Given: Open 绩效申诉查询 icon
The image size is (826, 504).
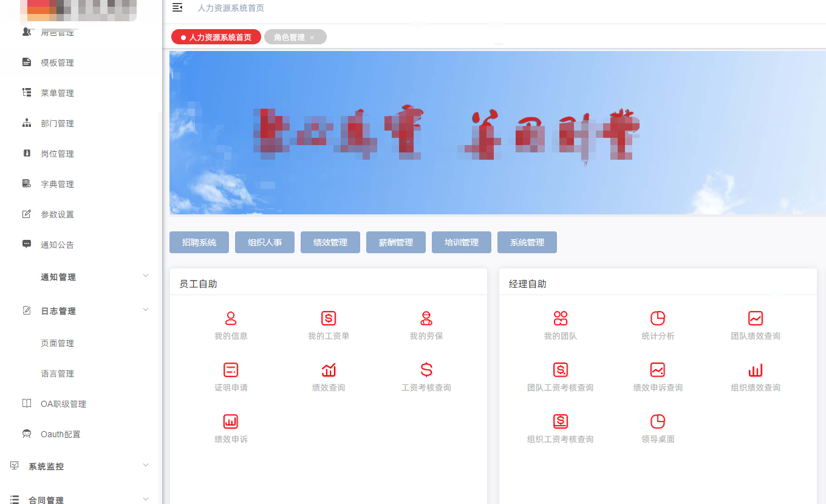Looking at the screenshot, I should click(x=658, y=370).
